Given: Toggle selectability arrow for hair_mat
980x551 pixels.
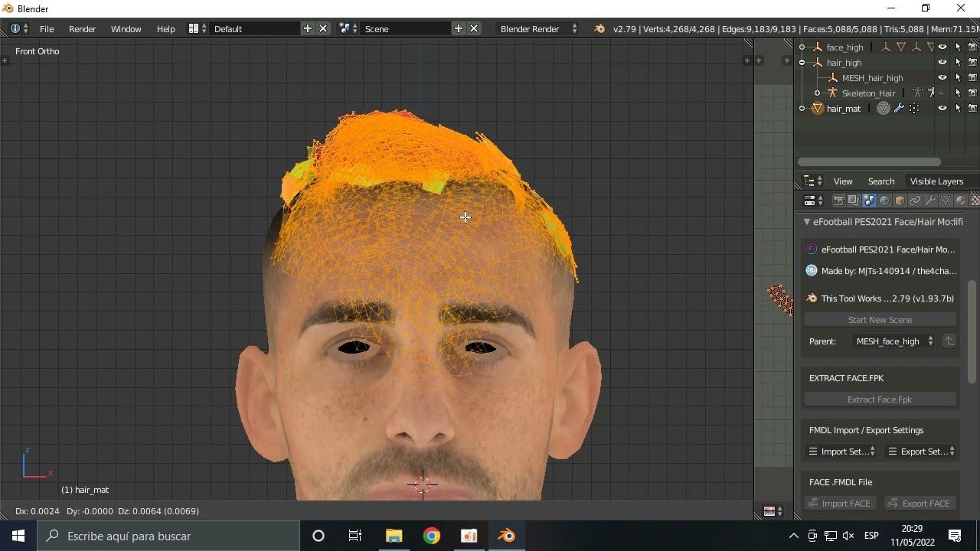Looking at the screenshot, I should tap(958, 108).
